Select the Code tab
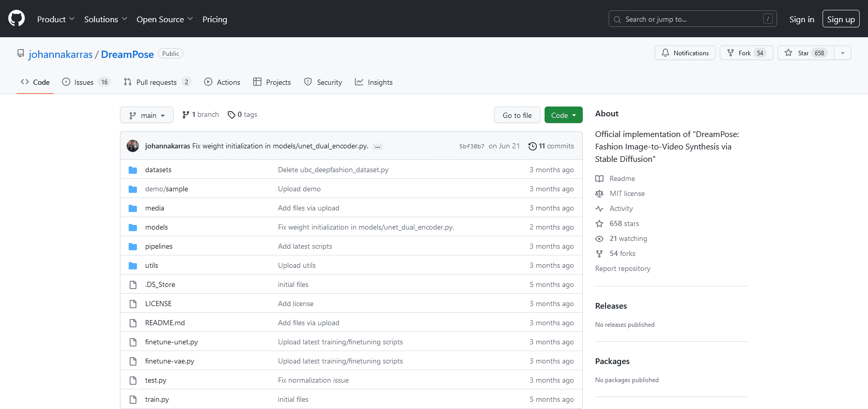The height and width of the screenshot is (409, 868). (35, 82)
